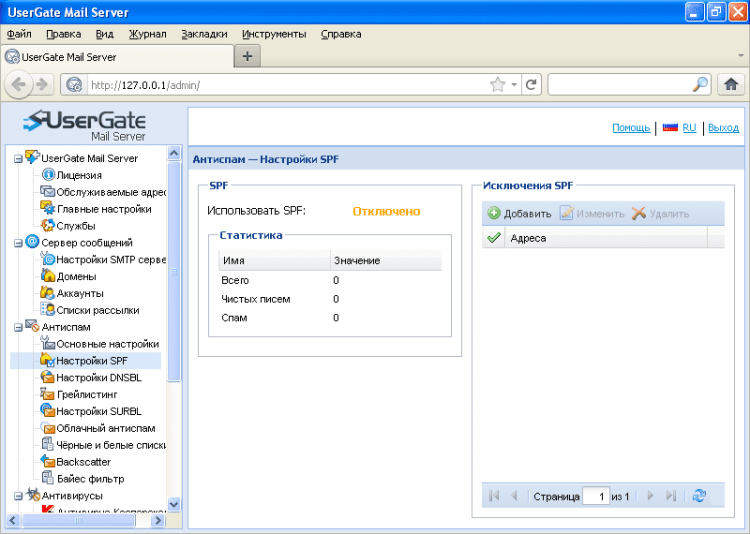Click the Выход logout link
Image resolution: width=750 pixels, height=534 pixels.
tap(723, 128)
